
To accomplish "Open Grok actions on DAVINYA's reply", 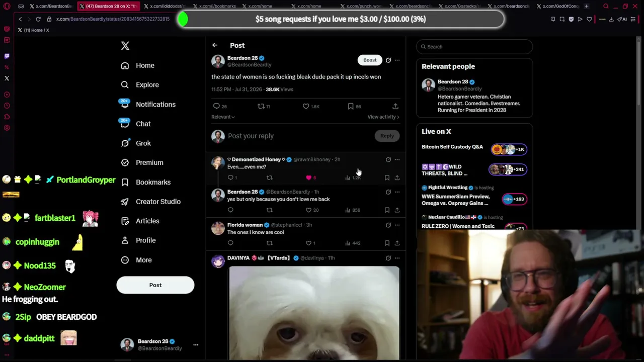I will tap(388, 258).
